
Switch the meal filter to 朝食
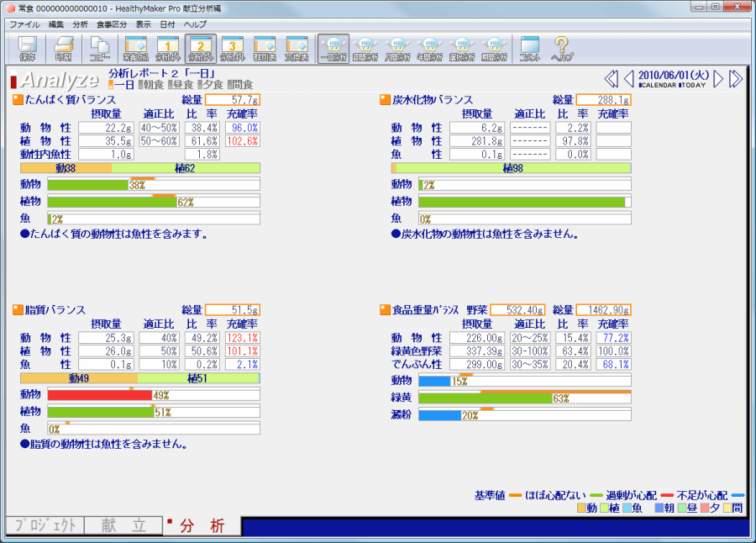(x=151, y=85)
